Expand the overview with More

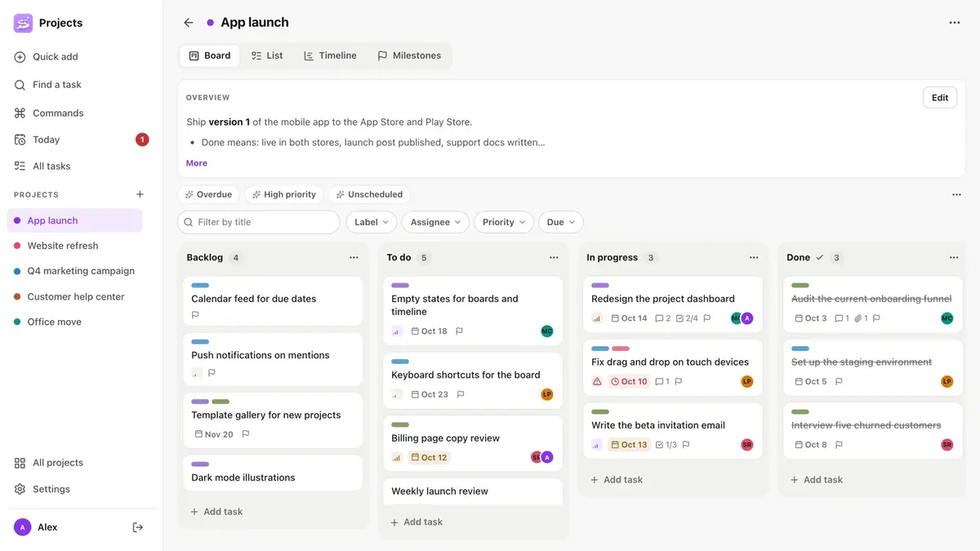click(x=197, y=163)
